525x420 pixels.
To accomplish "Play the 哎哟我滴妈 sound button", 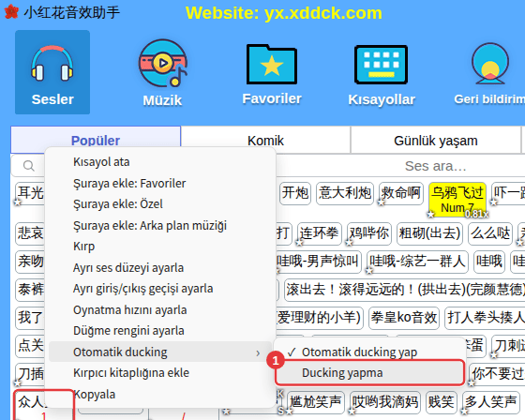I will tap(385, 402).
